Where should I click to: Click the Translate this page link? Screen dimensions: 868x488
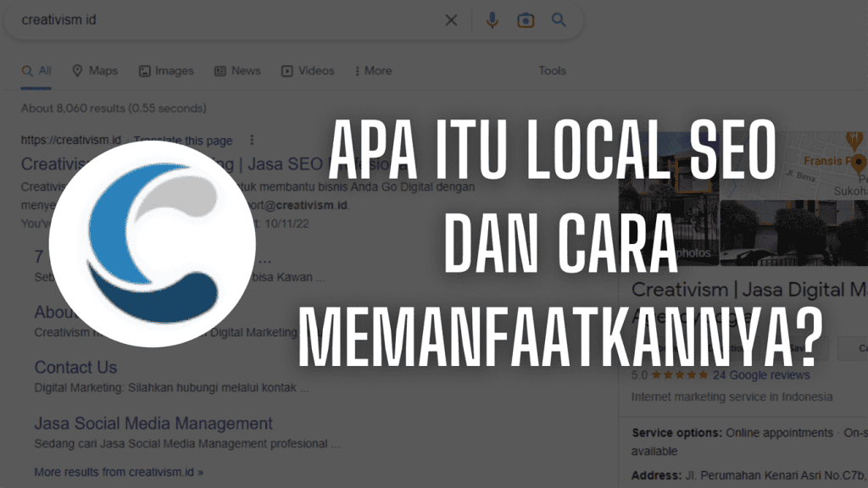pyautogui.click(x=183, y=140)
